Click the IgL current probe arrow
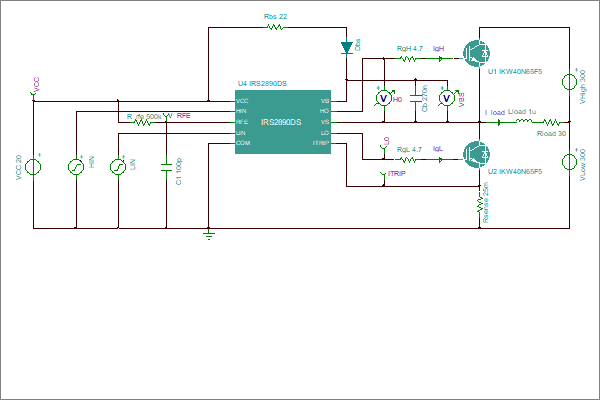This screenshot has width=600, height=400. tap(440, 160)
